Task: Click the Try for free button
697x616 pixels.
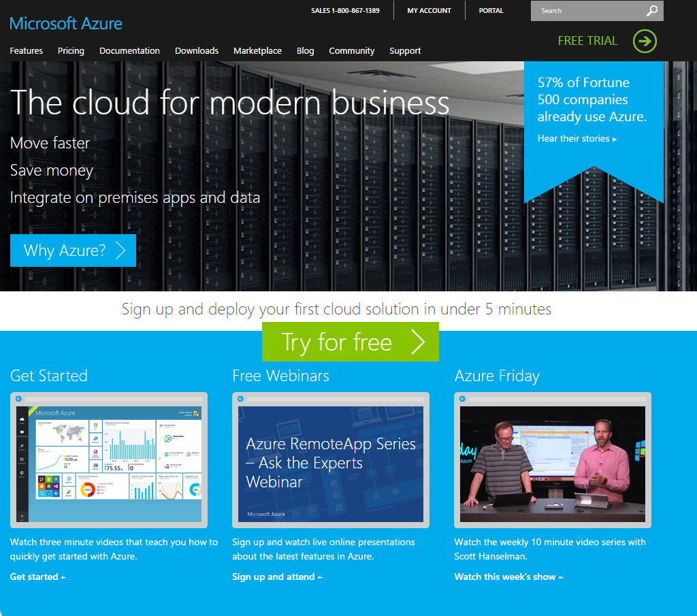Action: [x=351, y=342]
